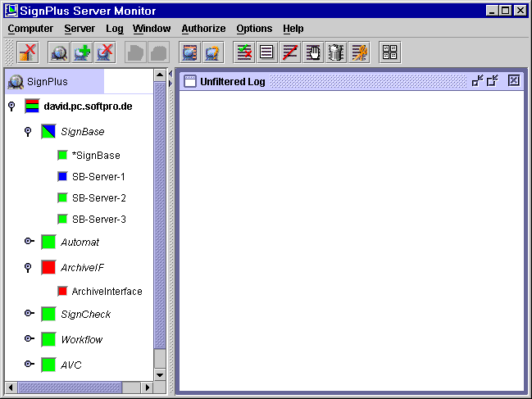
Task: Click the red status square beside ArchiveIF
Action: (48, 267)
